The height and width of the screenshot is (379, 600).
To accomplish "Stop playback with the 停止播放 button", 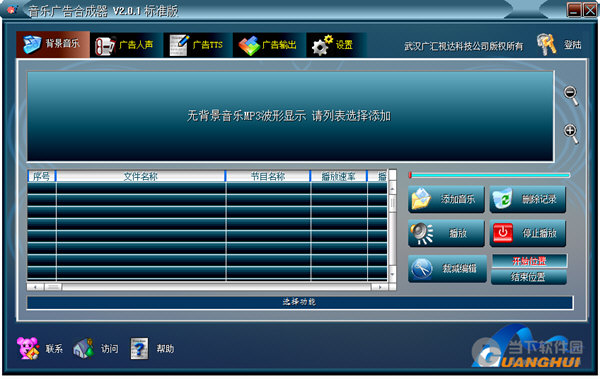I will [x=528, y=233].
